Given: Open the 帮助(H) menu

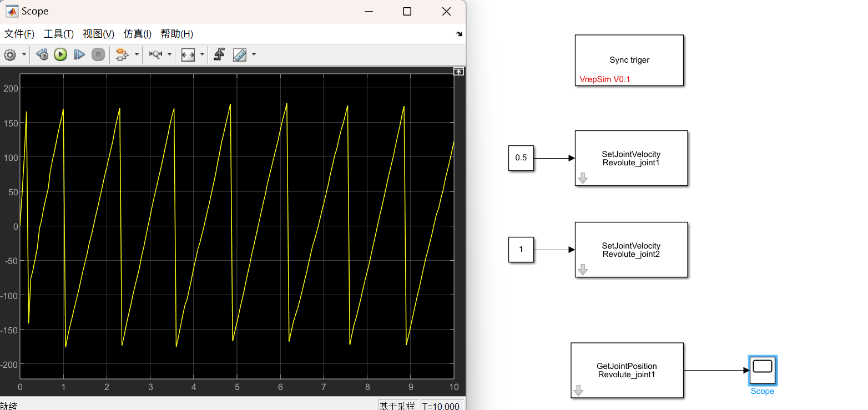Looking at the screenshot, I should click(x=177, y=34).
